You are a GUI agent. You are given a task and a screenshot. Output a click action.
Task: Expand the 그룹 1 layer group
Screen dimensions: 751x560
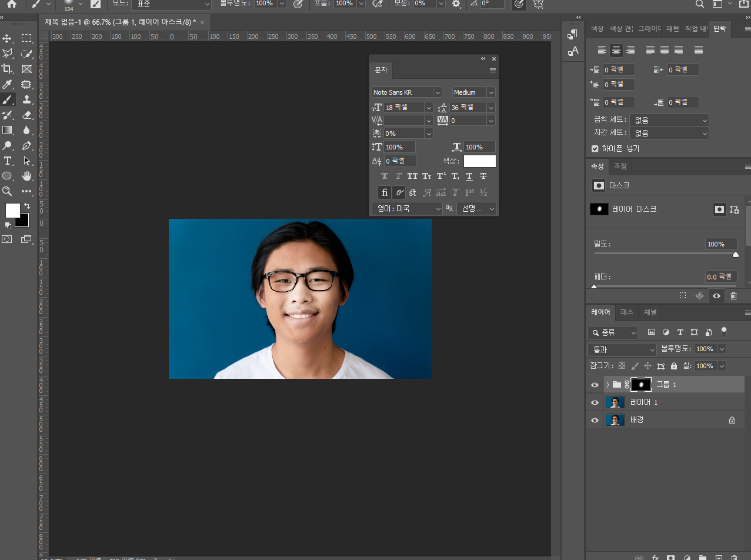(607, 385)
